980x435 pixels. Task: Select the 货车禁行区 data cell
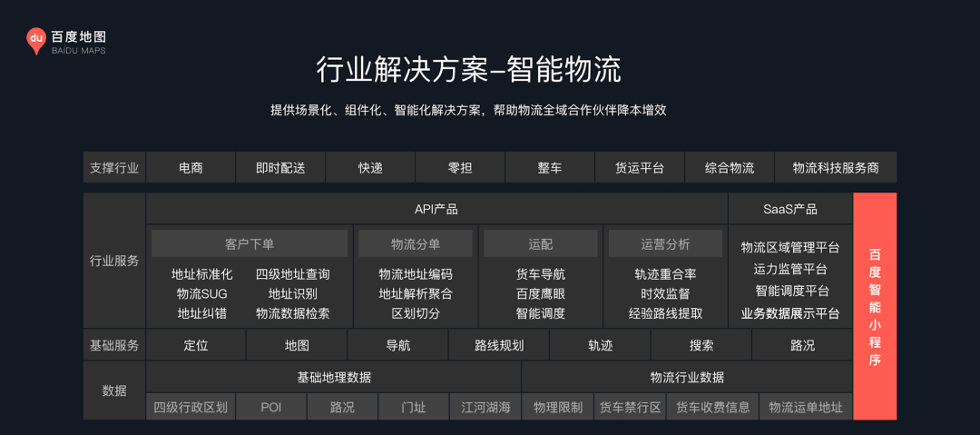(630, 408)
